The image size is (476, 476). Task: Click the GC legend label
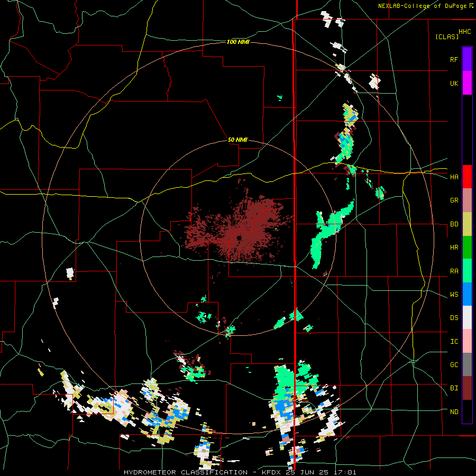tap(454, 365)
